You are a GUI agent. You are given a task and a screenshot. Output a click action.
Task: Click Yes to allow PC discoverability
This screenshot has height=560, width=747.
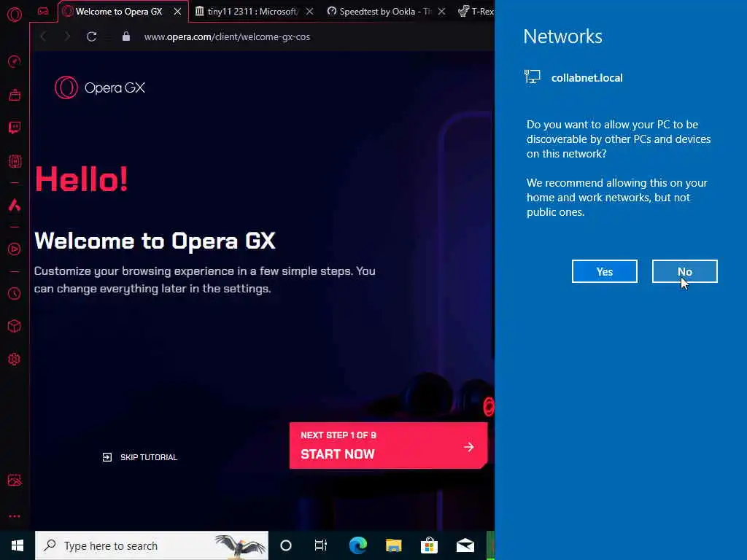coord(605,271)
